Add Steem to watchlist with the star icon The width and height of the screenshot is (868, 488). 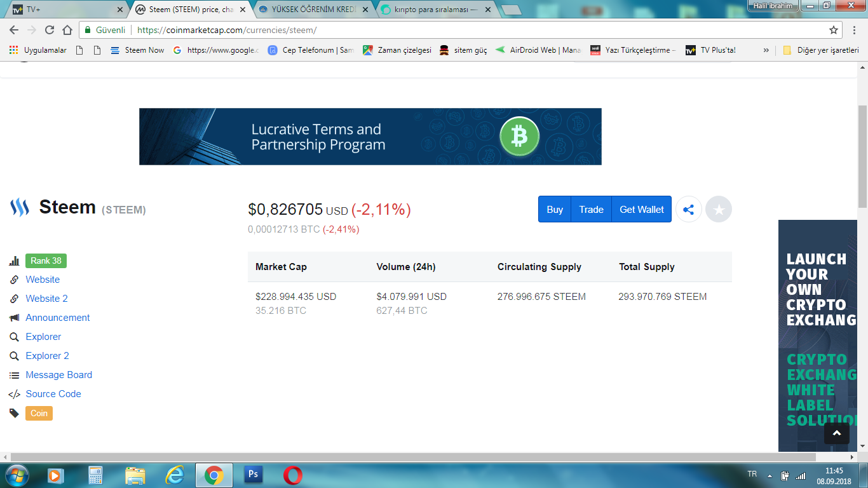click(719, 209)
